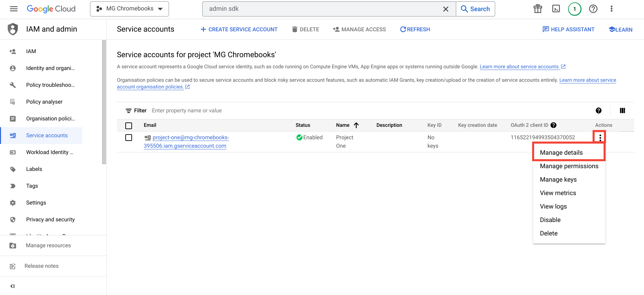Select Disable in the actions menu
The image size is (644, 295).
coord(569,220)
